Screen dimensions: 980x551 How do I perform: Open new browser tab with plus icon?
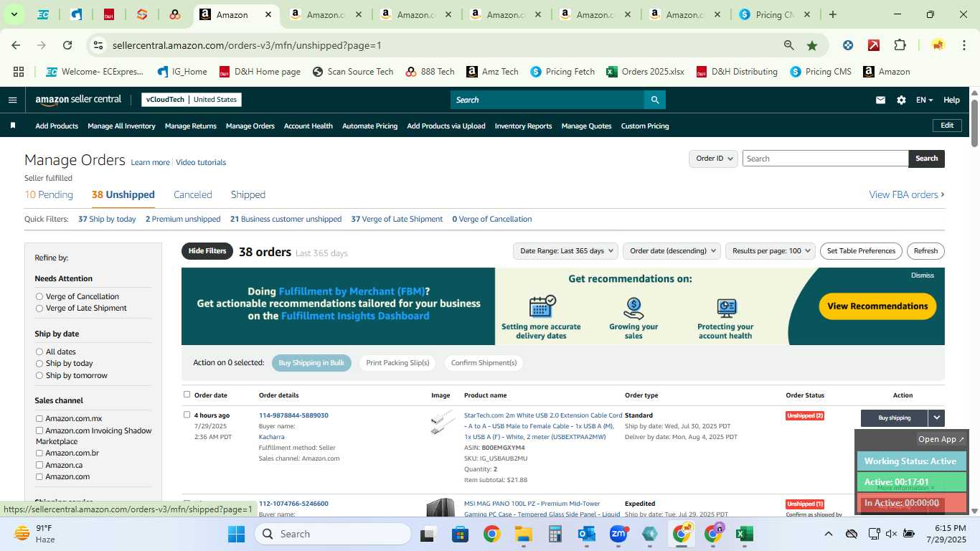[832, 14]
